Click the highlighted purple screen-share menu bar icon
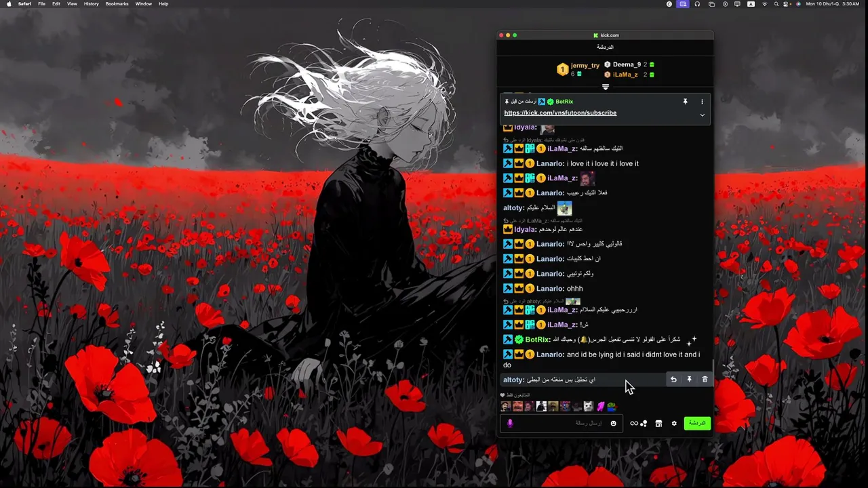The width and height of the screenshot is (868, 488). pyautogui.click(x=683, y=4)
